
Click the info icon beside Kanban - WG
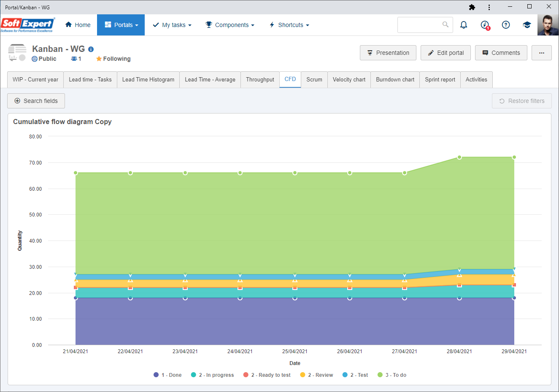click(91, 49)
